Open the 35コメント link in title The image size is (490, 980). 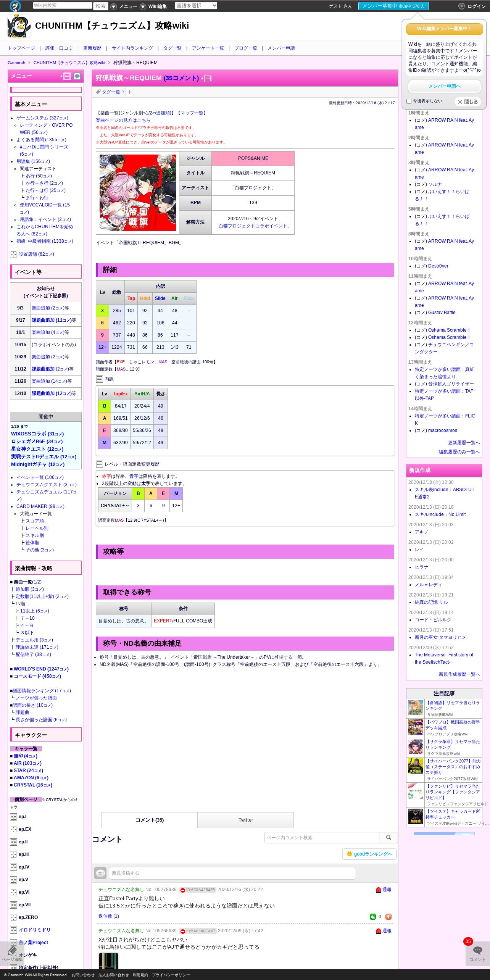tap(181, 78)
